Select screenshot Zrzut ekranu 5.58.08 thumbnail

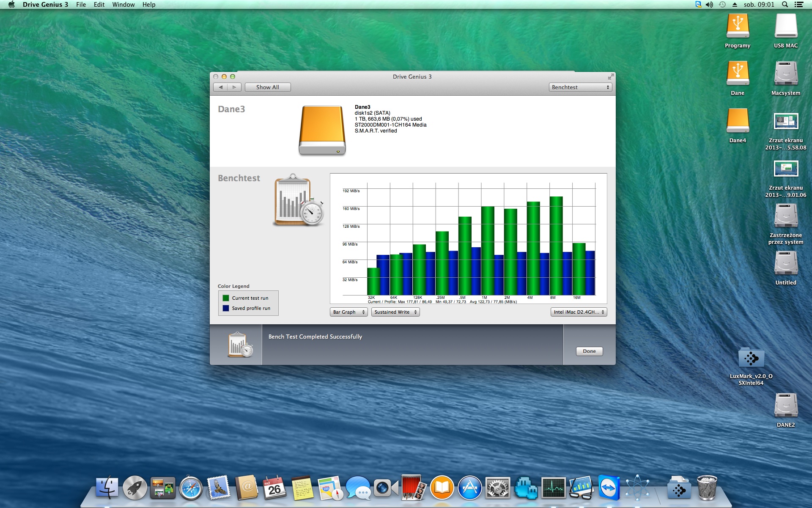tap(786, 121)
